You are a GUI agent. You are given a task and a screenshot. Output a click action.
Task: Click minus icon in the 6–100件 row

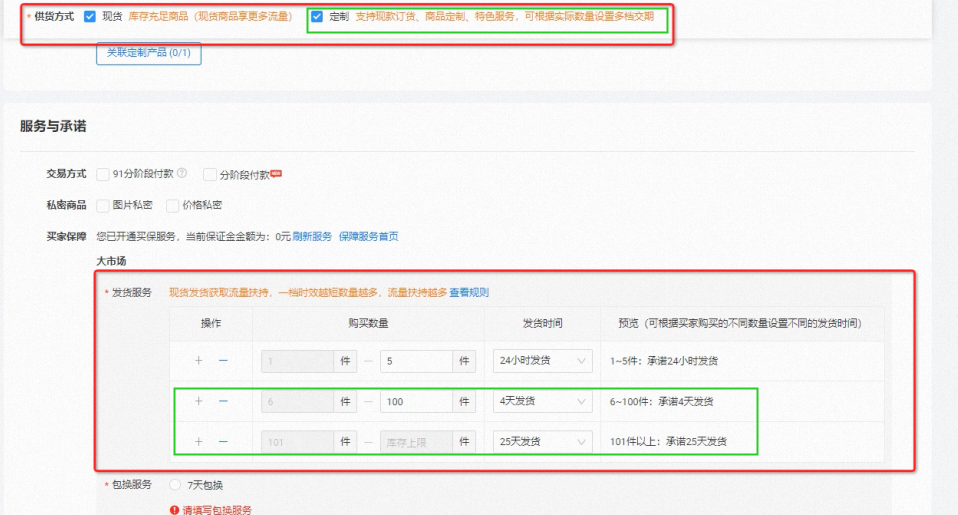(222, 401)
